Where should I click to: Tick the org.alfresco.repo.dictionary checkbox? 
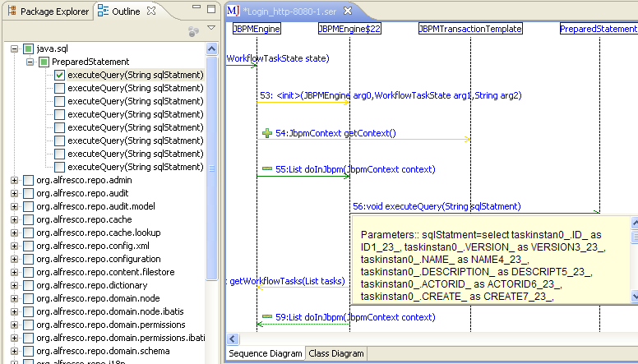29,285
